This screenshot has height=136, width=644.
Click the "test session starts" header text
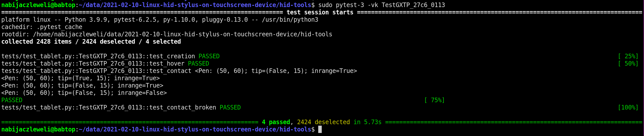click(x=320, y=12)
